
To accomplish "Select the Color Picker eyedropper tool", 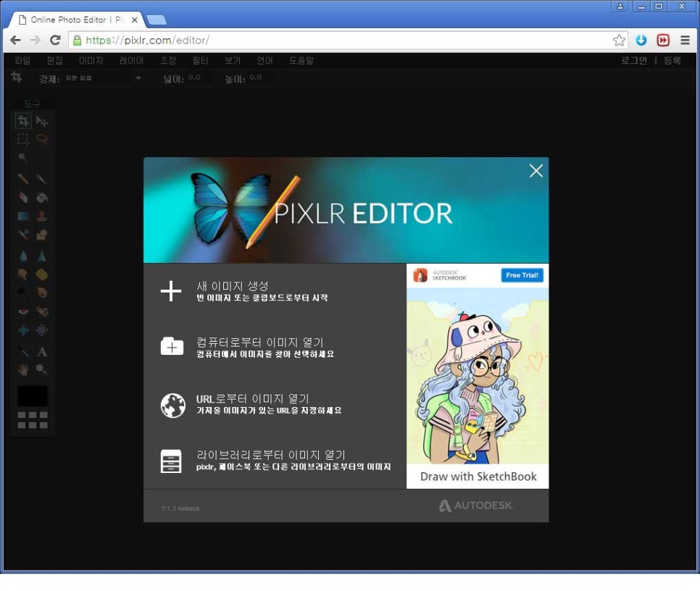I will click(23, 351).
